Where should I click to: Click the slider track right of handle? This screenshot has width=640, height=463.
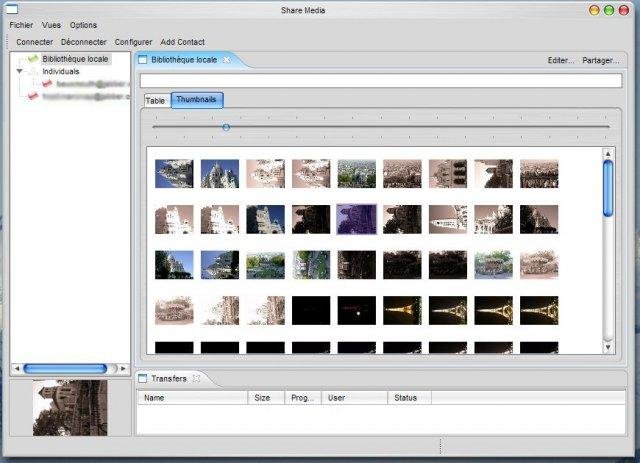pos(418,127)
